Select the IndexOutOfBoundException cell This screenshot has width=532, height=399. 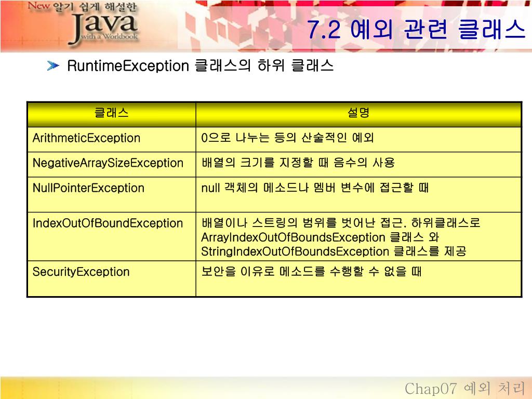coord(112,236)
